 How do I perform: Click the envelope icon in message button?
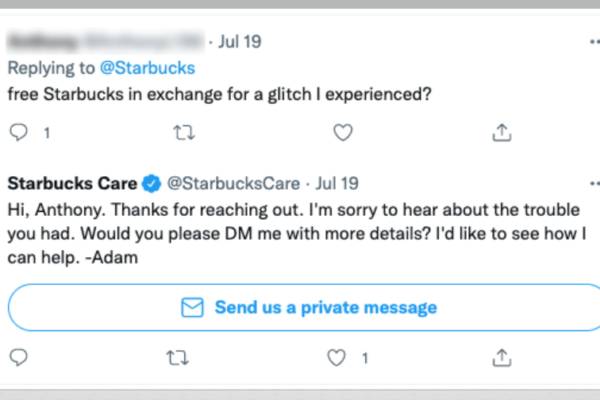(192, 307)
